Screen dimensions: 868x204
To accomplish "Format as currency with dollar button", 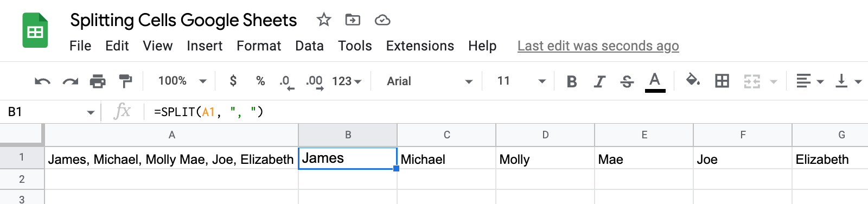I will pos(233,81).
